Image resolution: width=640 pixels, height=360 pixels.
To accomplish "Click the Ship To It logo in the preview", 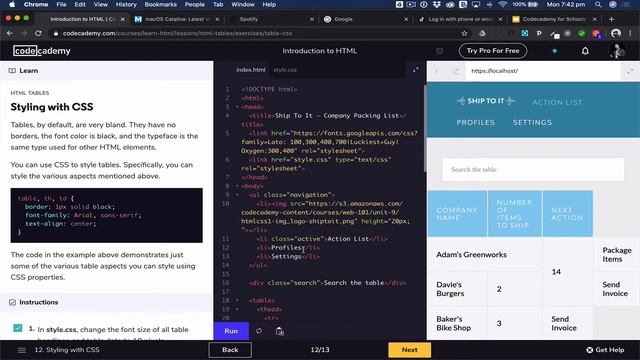I will click(486, 100).
